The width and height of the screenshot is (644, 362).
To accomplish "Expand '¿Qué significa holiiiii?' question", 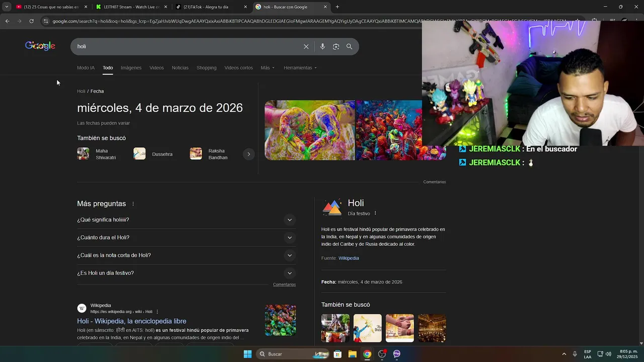I will (186, 220).
